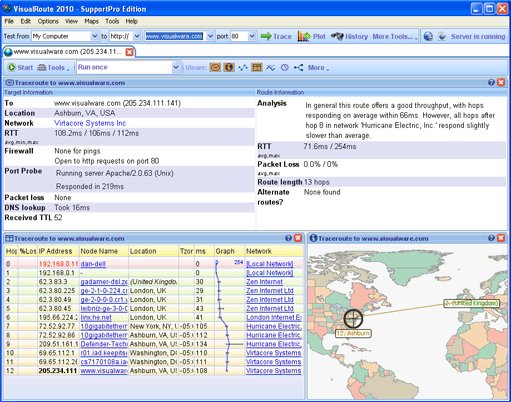511x402 pixels.
Task: Open the File menu
Action: tap(9, 21)
